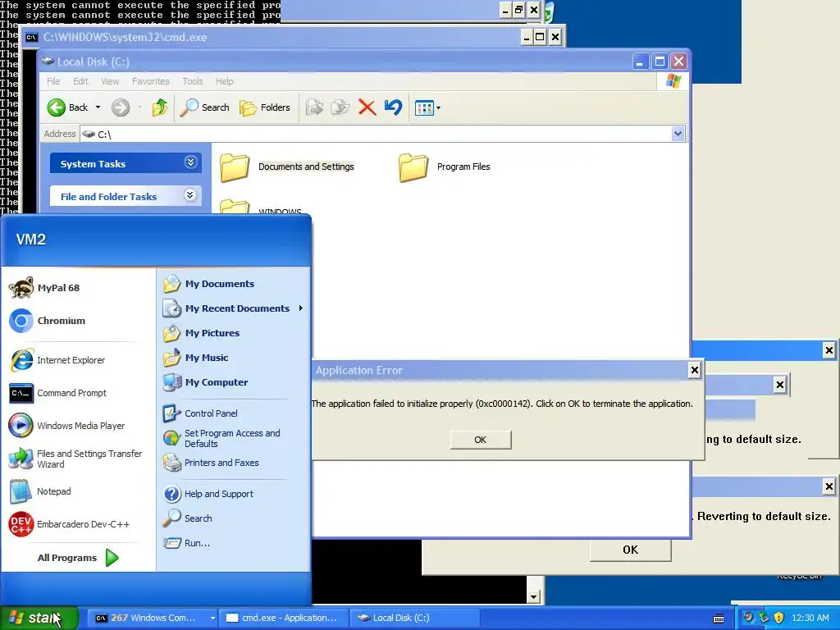Viewport: 840px width, 630px height.
Task: Click security shield tray icon
Action: point(779,618)
